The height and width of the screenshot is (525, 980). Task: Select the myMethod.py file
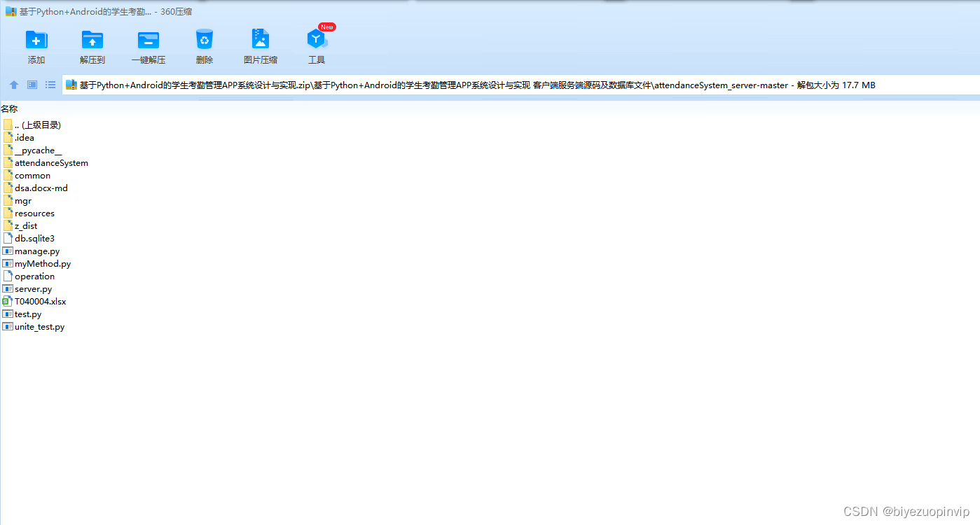click(x=37, y=263)
